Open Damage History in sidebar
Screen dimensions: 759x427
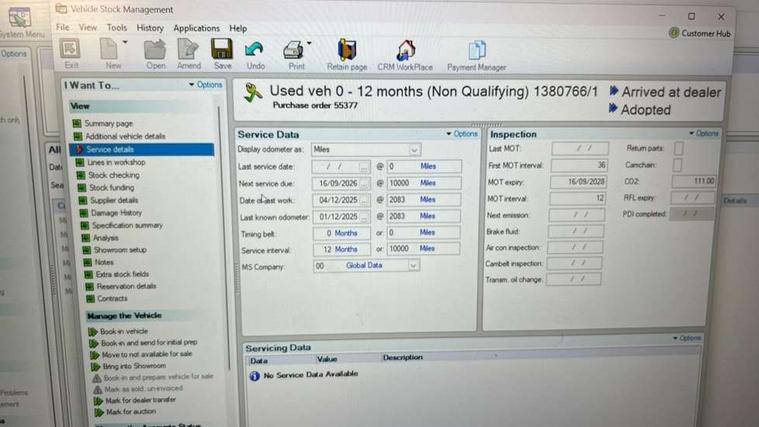(116, 212)
